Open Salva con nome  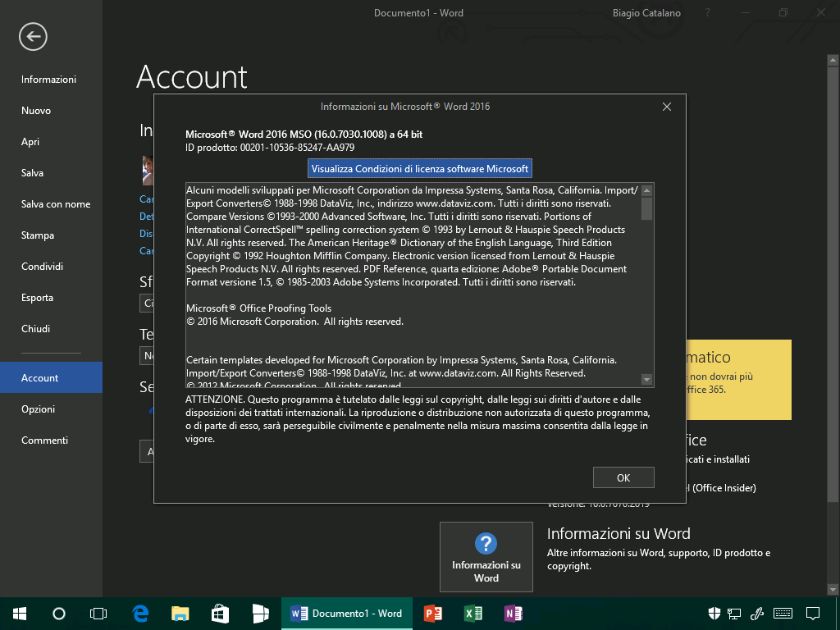pyautogui.click(x=56, y=203)
